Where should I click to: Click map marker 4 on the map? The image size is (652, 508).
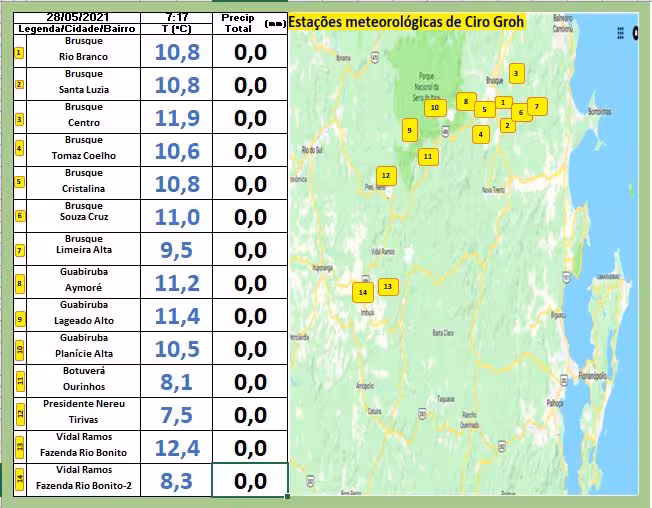[481, 134]
